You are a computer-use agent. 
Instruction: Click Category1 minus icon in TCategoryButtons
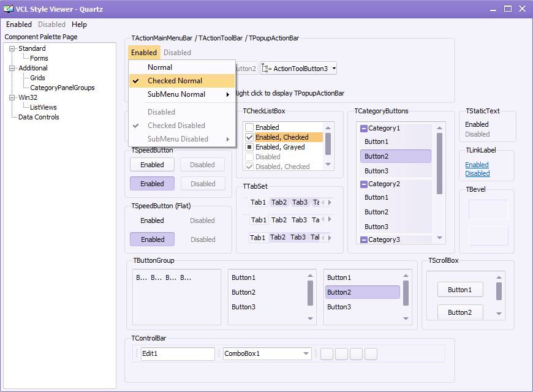364,129
